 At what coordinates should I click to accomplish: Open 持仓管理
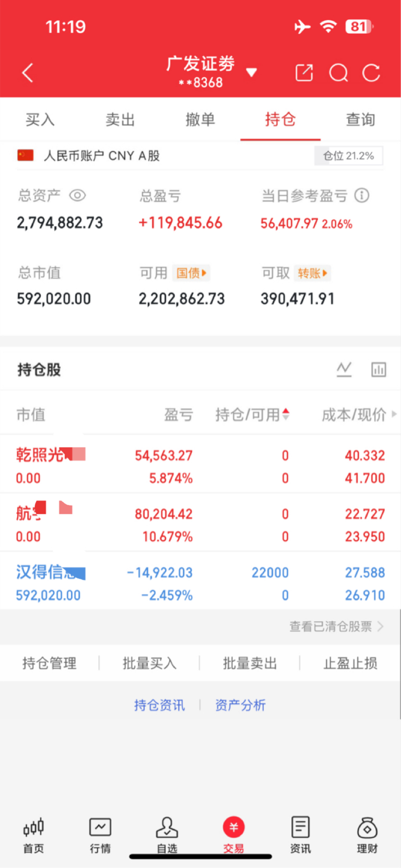(50, 663)
